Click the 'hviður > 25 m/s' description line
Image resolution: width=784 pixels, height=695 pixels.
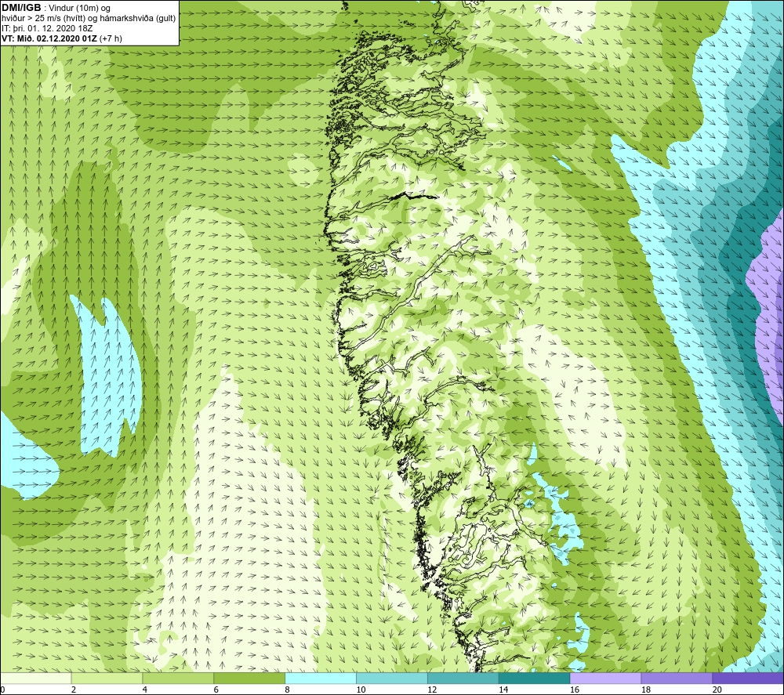click(89, 19)
